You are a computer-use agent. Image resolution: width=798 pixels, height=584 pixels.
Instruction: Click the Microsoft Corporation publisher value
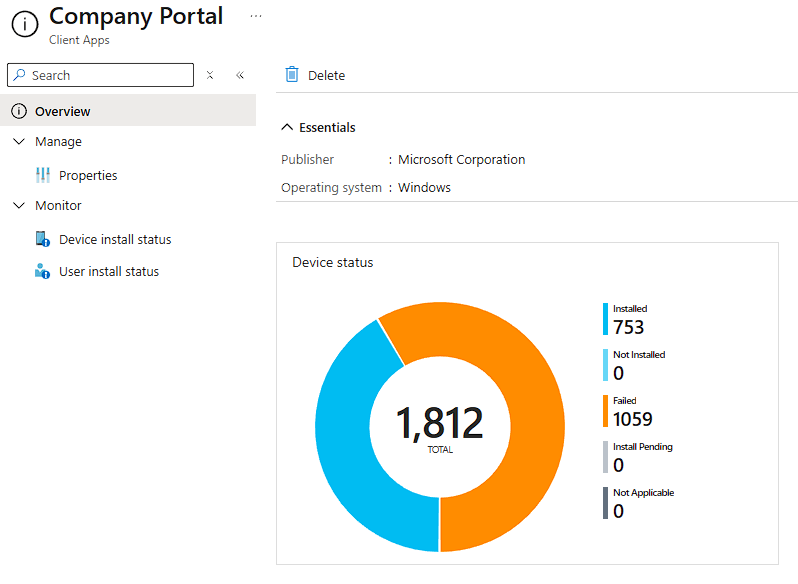(462, 160)
